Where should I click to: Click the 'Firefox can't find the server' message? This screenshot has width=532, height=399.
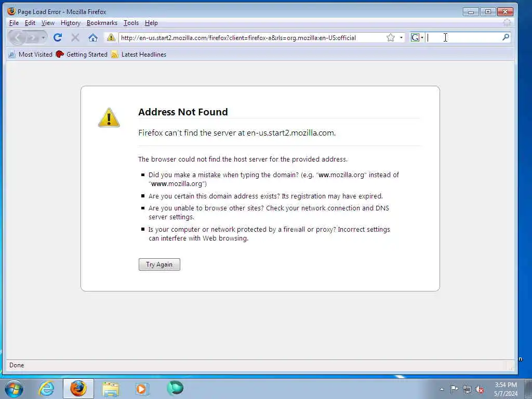click(x=237, y=132)
